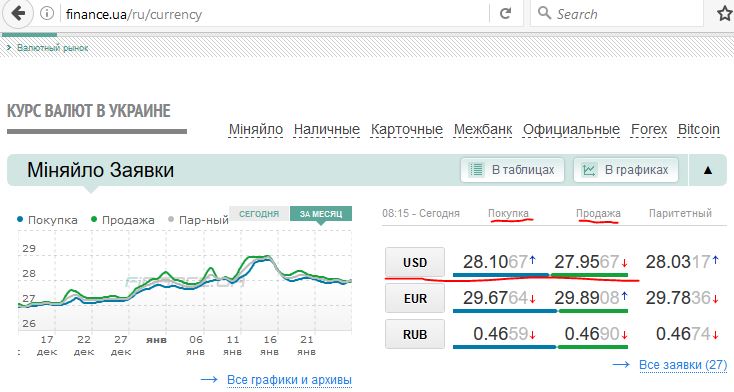Go back with the browser back arrow

pyautogui.click(x=18, y=14)
